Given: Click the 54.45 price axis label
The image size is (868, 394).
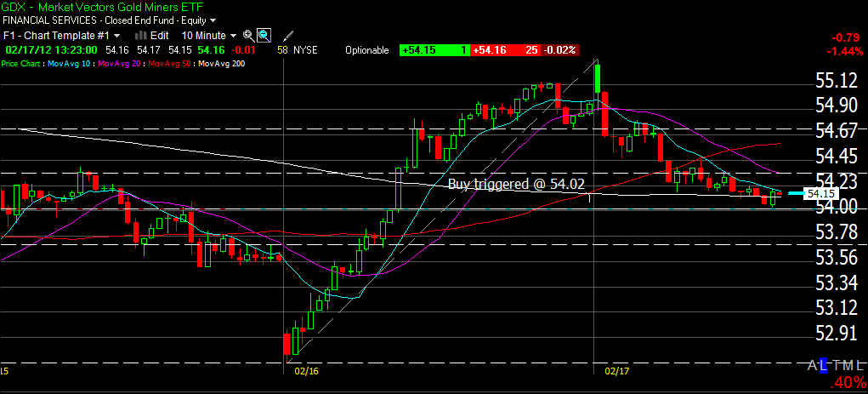Looking at the screenshot, I should click(x=837, y=157).
